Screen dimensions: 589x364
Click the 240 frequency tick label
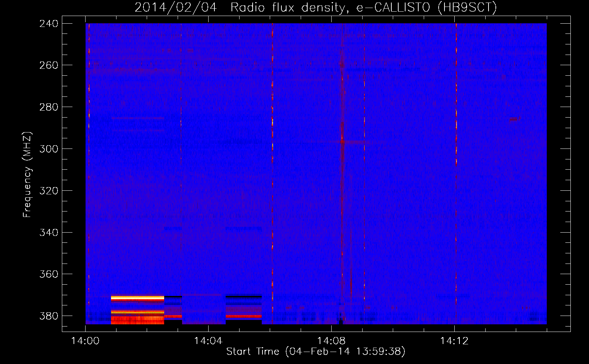coord(49,24)
